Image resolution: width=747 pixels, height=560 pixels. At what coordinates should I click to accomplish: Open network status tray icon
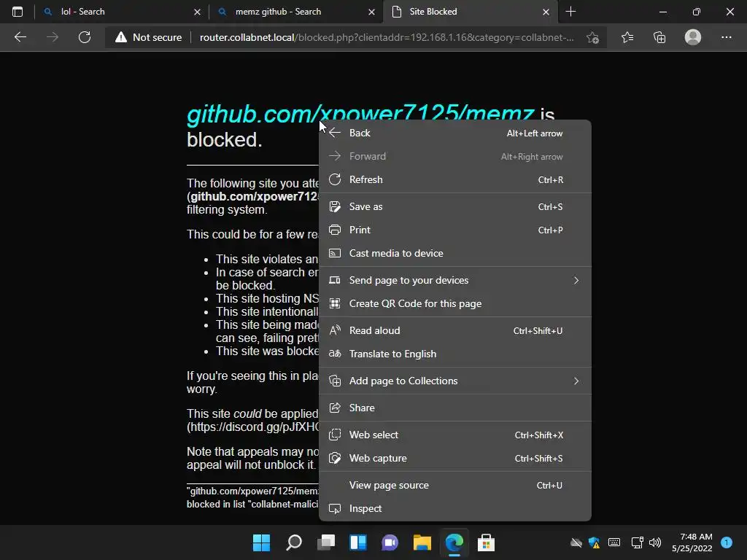pos(637,542)
